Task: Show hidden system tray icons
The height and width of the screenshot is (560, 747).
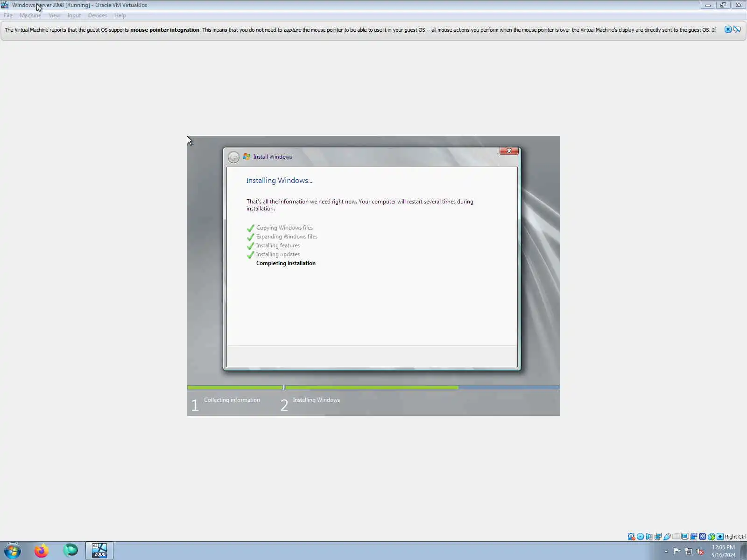Action: [666, 551]
